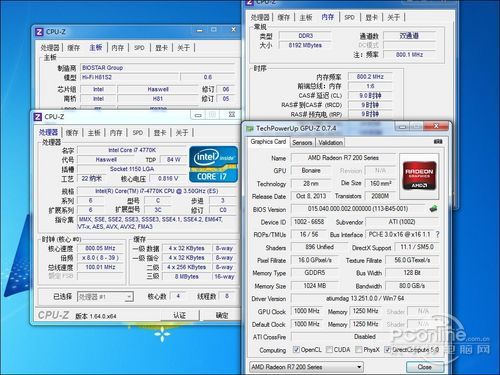Click the GPU-Z camera screenshot icon

(438, 142)
